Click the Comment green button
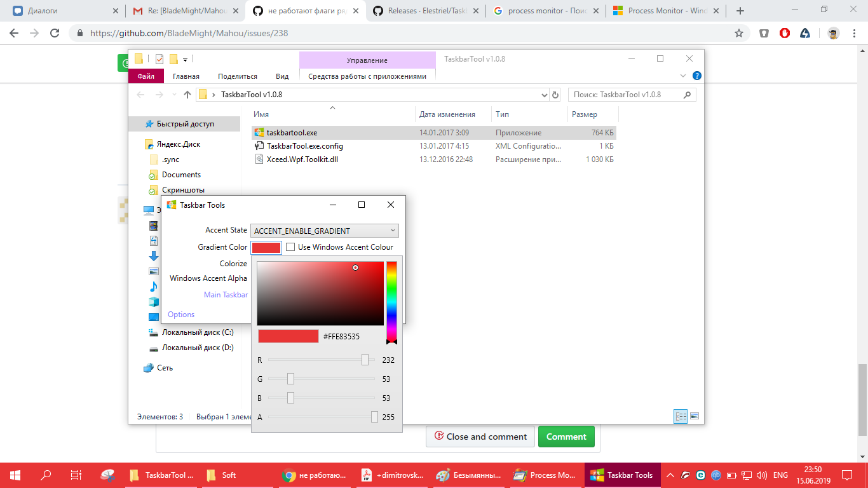Image resolution: width=868 pixels, height=488 pixels. click(x=566, y=437)
